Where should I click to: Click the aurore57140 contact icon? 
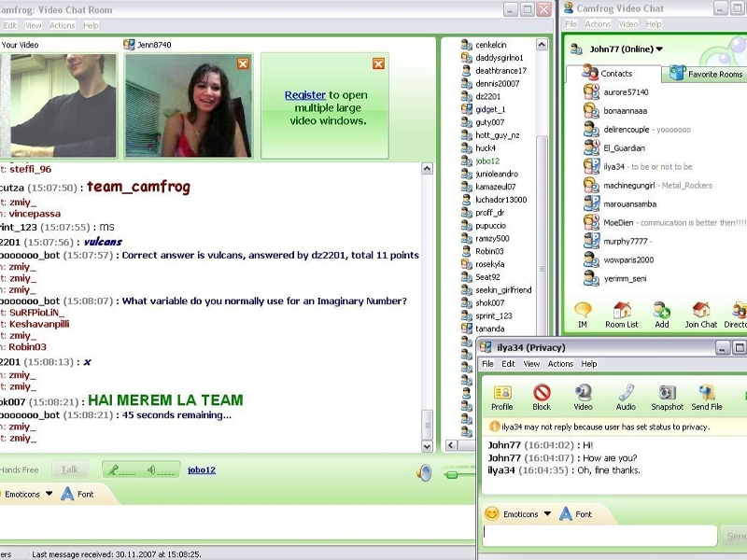tap(591, 91)
